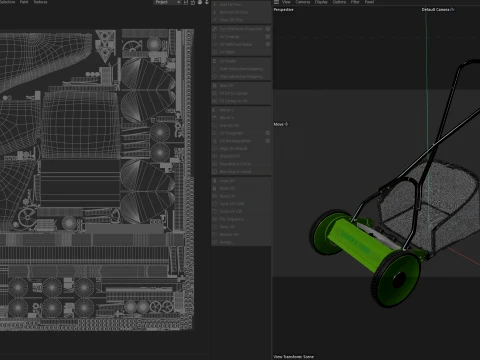Click the Add UV Pins command icon

215,5
